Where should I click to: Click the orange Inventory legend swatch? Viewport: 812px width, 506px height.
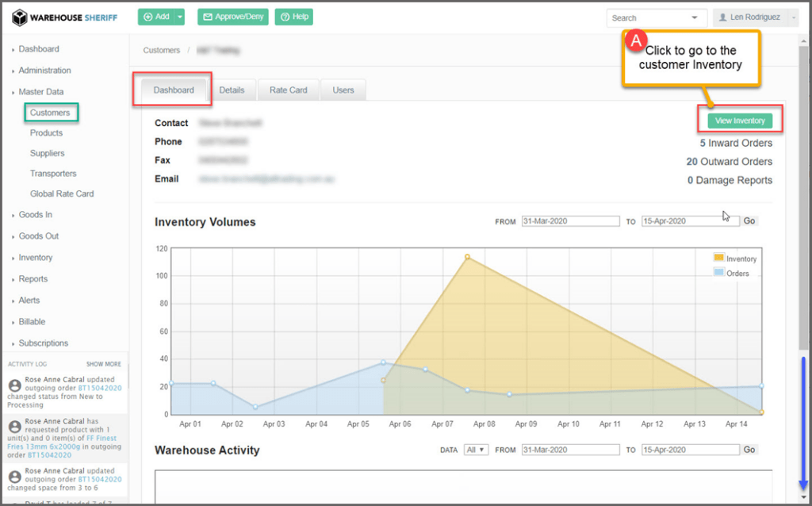(x=718, y=259)
